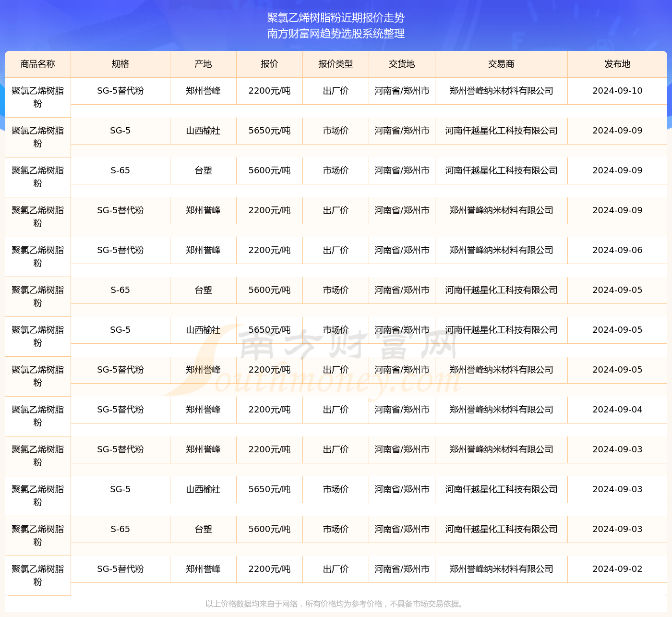Viewport: 672px width, 617px height.
Task: Click 5600元/吨 in the 2024-09-09 row
Action: tap(269, 170)
